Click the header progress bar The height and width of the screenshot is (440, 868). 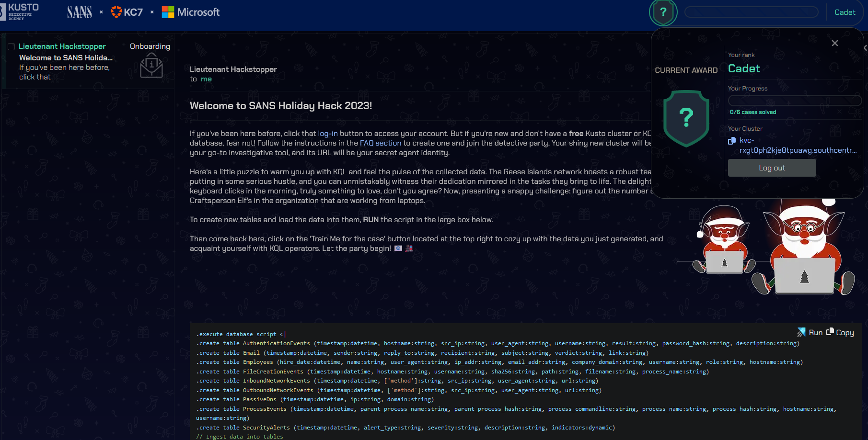pos(751,12)
